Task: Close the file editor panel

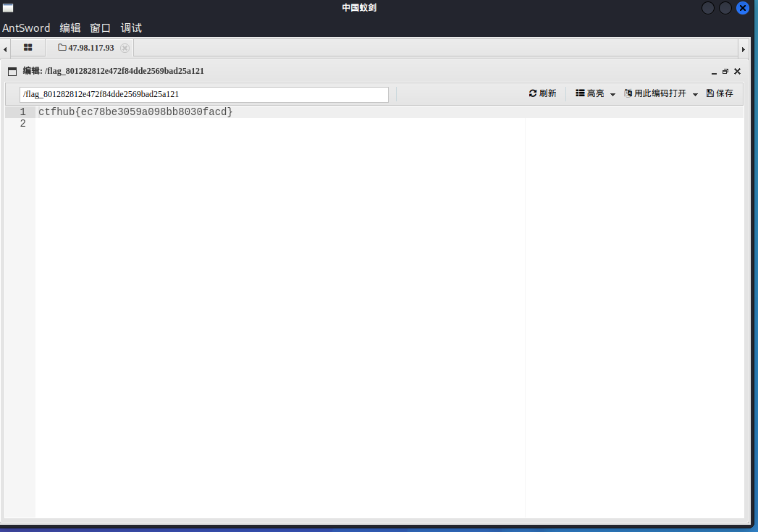Action: (737, 72)
